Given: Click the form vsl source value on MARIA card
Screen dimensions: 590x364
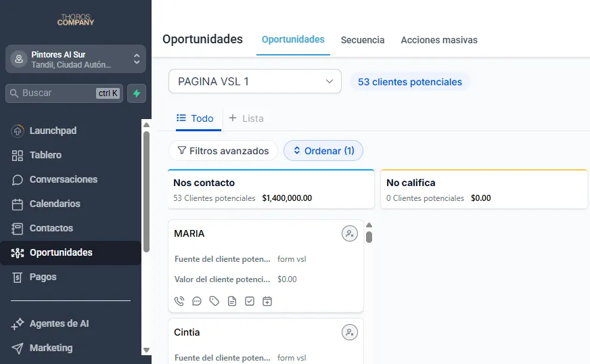Looking at the screenshot, I should (292, 259).
